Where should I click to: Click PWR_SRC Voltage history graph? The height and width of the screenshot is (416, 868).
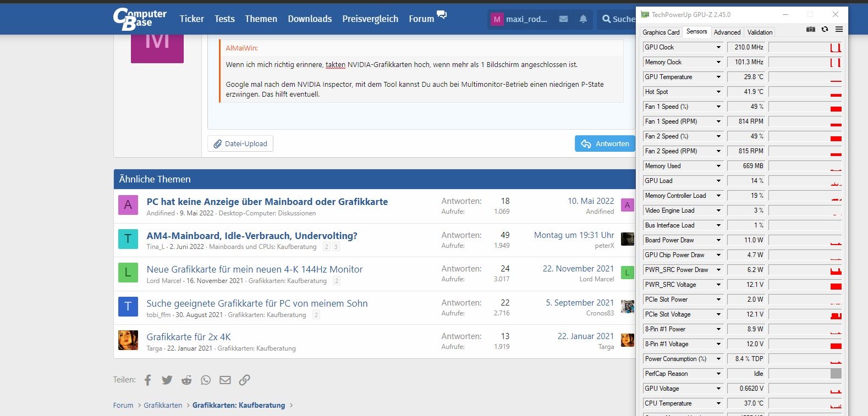(x=805, y=285)
